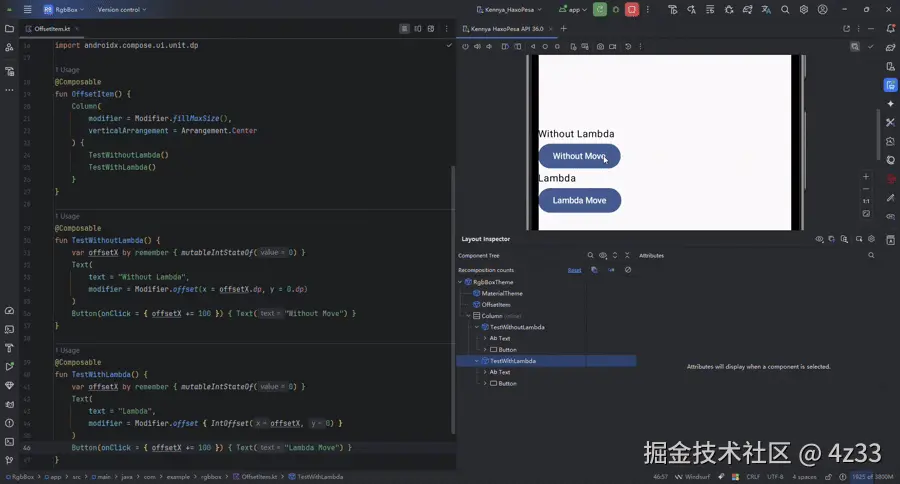This screenshot has width=900, height=484.
Task: Zoom in the emulator with plus icon
Action: point(866,176)
